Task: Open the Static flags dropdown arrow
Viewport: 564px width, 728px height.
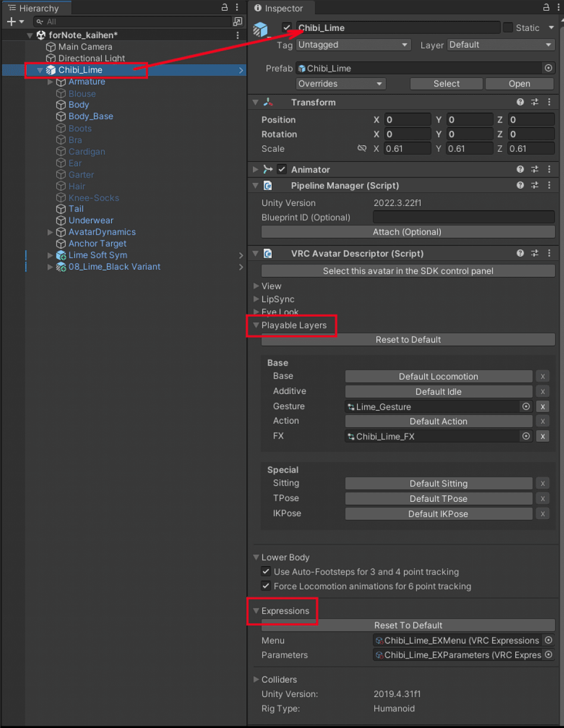Action: tap(552, 27)
